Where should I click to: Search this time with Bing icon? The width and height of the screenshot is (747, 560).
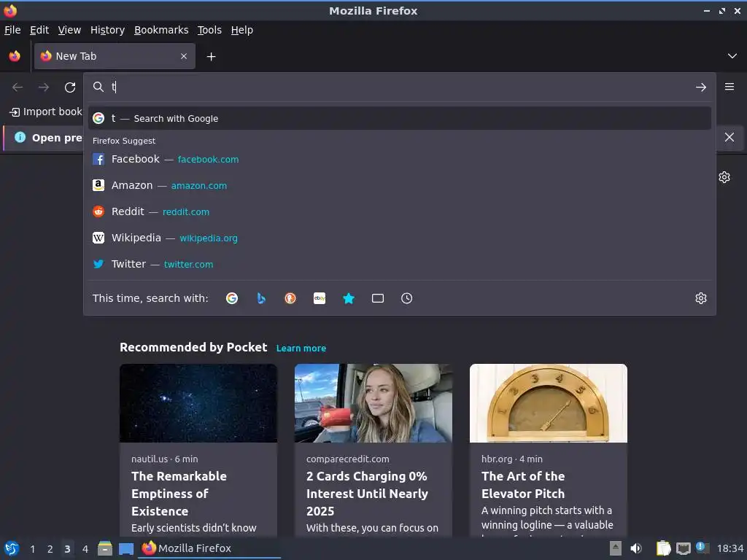click(x=261, y=298)
